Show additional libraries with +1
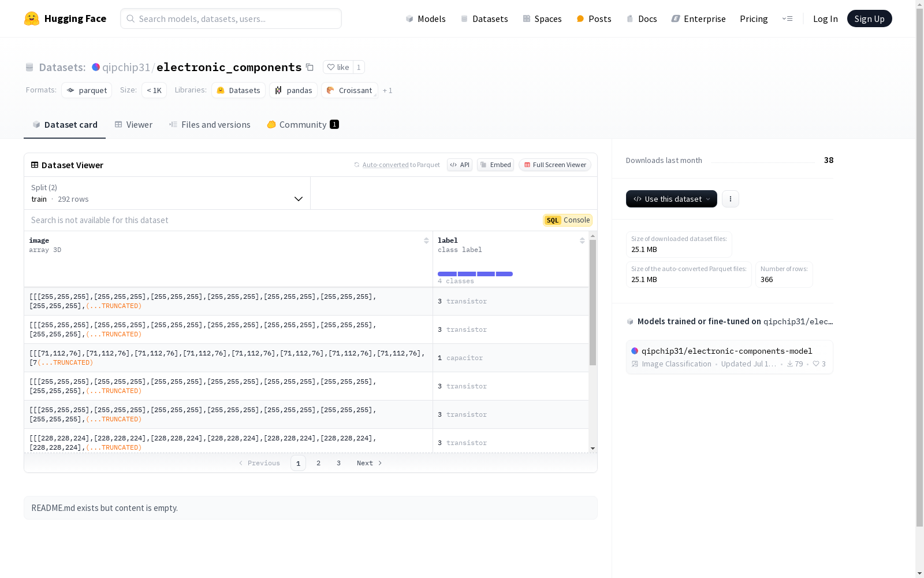Image resolution: width=924 pixels, height=578 pixels. (388, 91)
